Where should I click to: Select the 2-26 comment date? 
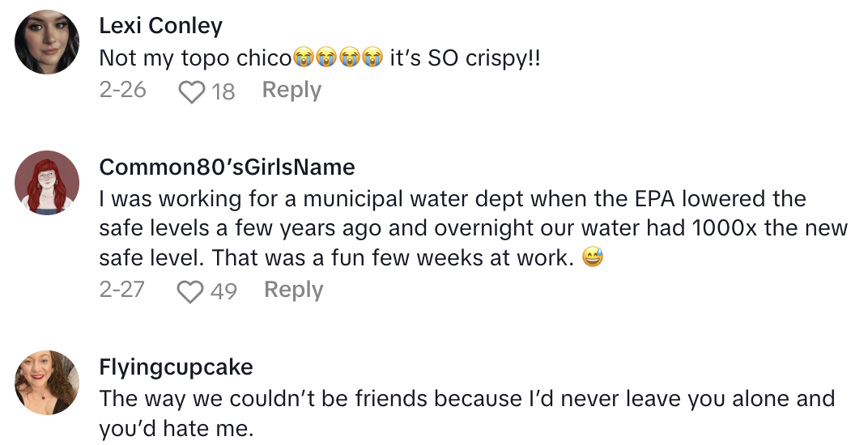[122, 90]
